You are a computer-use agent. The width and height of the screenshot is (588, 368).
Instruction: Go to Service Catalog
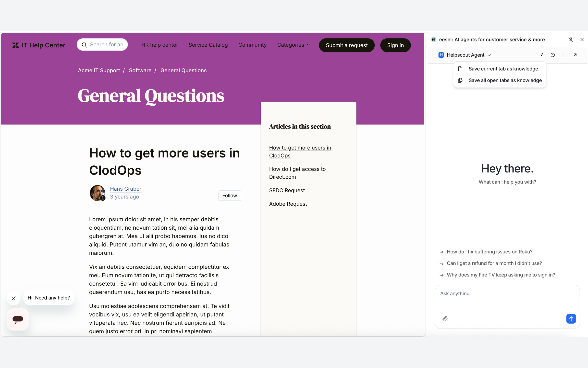click(x=208, y=45)
